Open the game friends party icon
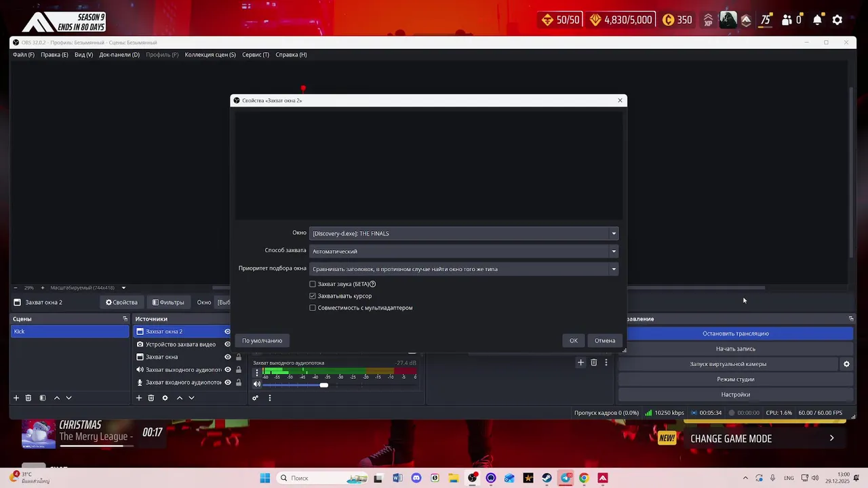 [x=787, y=20]
